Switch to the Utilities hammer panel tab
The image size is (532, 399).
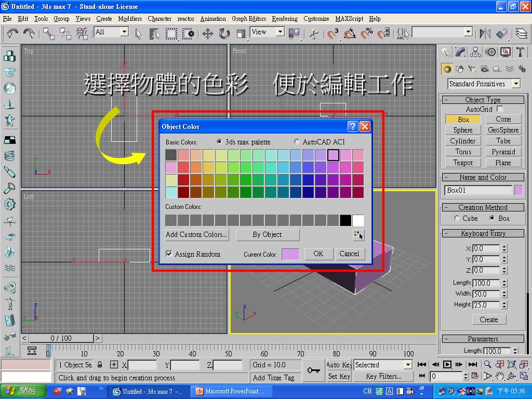[x=520, y=52]
